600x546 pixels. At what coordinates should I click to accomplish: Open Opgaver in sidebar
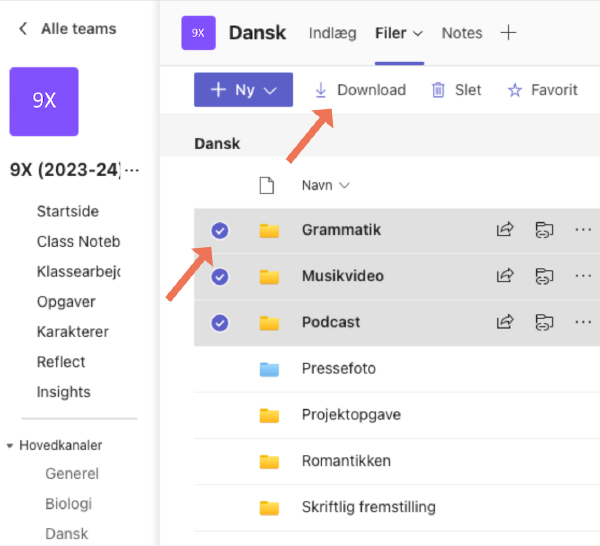(x=66, y=302)
